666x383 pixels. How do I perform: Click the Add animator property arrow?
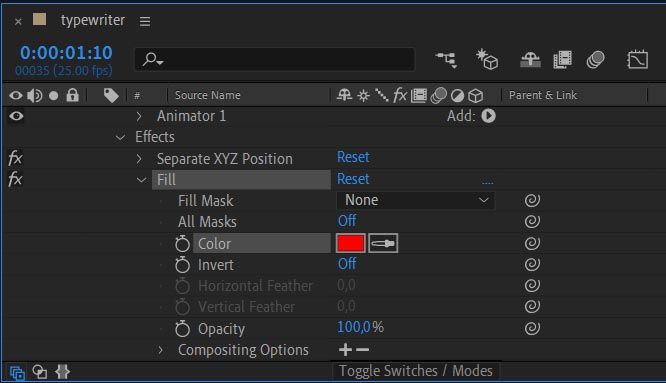(x=488, y=116)
